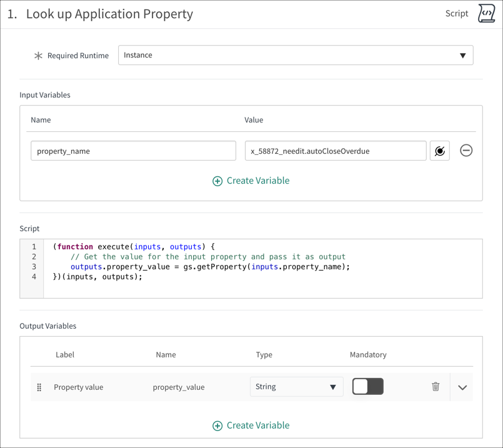Click the script comment on line 2
The height and width of the screenshot is (448, 503).
coord(208,257)
